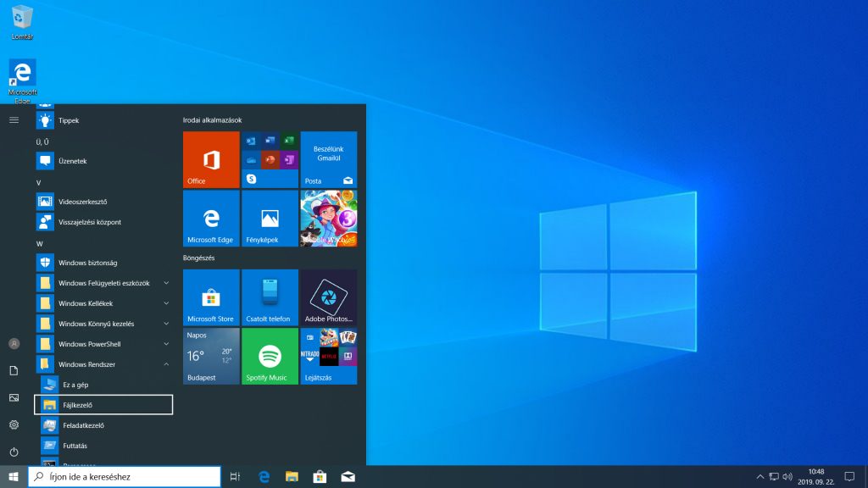Viewport: 868px width, 488px height.
Task: Open the Bubble Witch game tile
Action: [x=328, y=219]
